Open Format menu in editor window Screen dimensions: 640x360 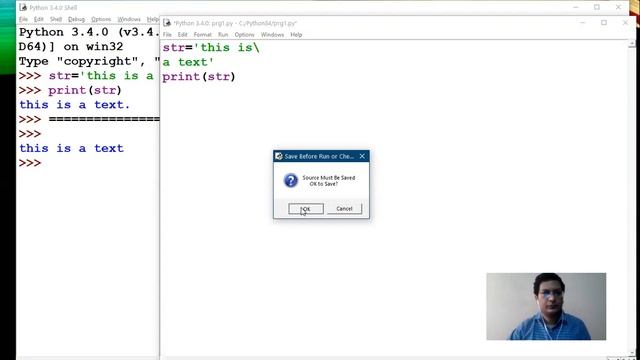click(202, 35)
